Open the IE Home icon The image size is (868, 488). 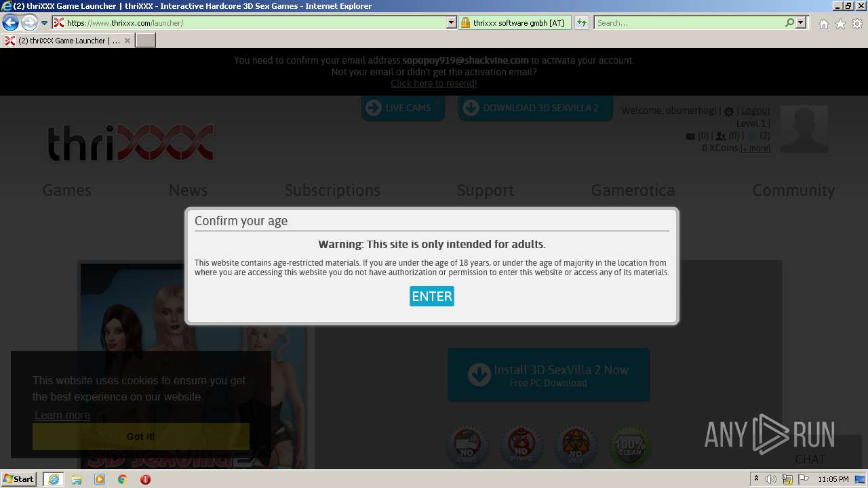coord(823,24)
